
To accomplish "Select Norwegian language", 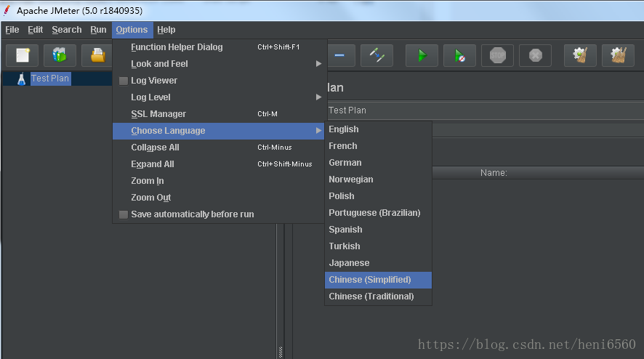I will click(x=378, y=179).
